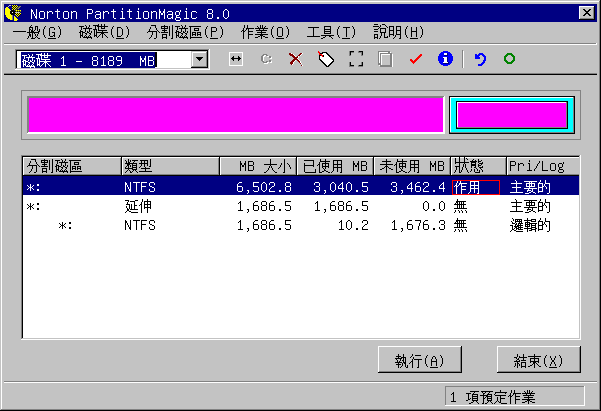Open the disk selection dropdown arrow
Viewport: 601px width, 411px height.
point(199,59)
